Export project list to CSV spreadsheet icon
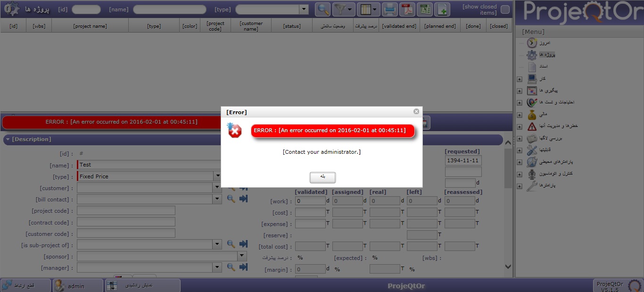 tap(425, 9)
